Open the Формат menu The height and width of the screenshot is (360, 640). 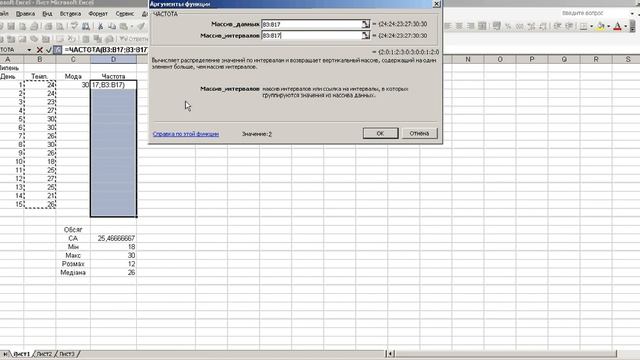tap(98, 14)
